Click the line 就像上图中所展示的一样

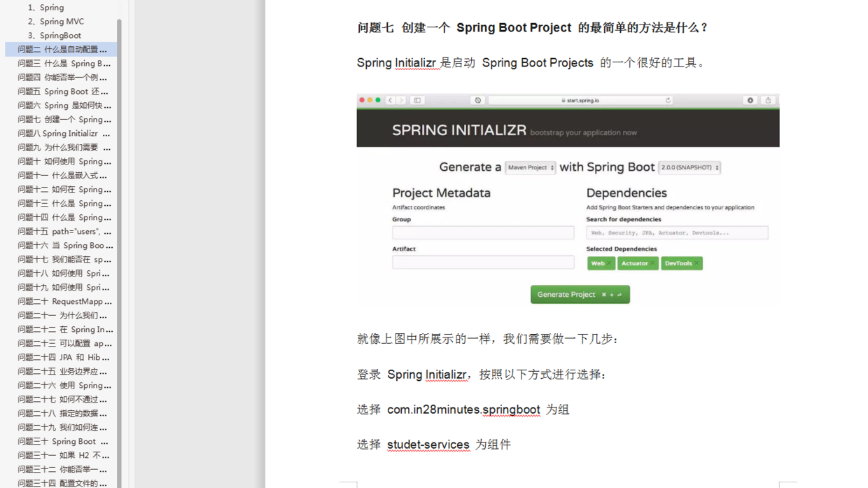click(489, 339)
